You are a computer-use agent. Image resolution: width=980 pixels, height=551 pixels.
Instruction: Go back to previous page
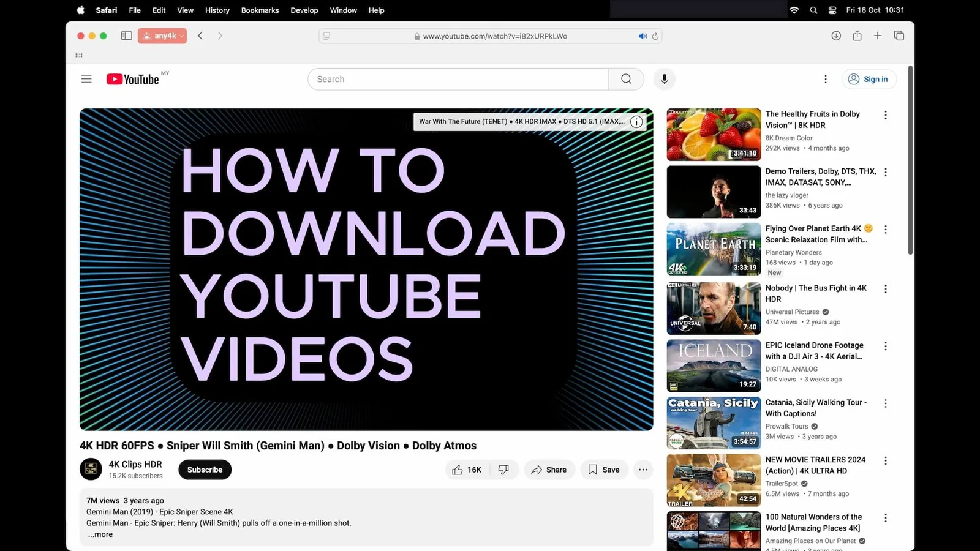[x=200, y=36]
